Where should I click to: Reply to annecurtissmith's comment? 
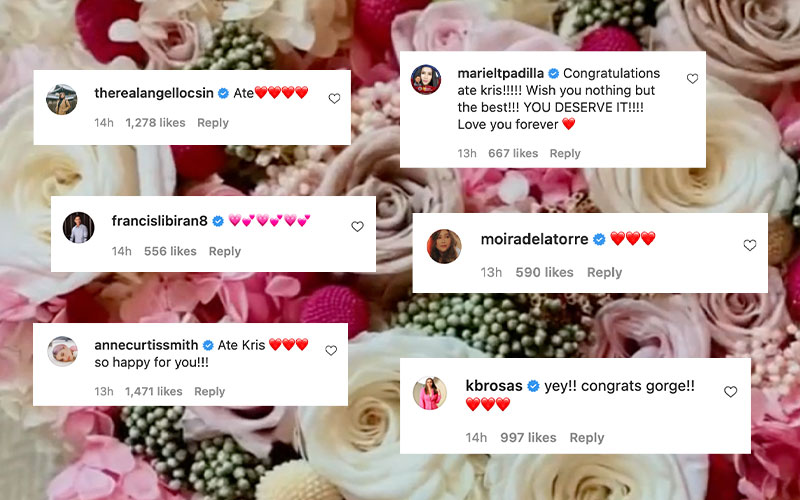tap(209, 391)
